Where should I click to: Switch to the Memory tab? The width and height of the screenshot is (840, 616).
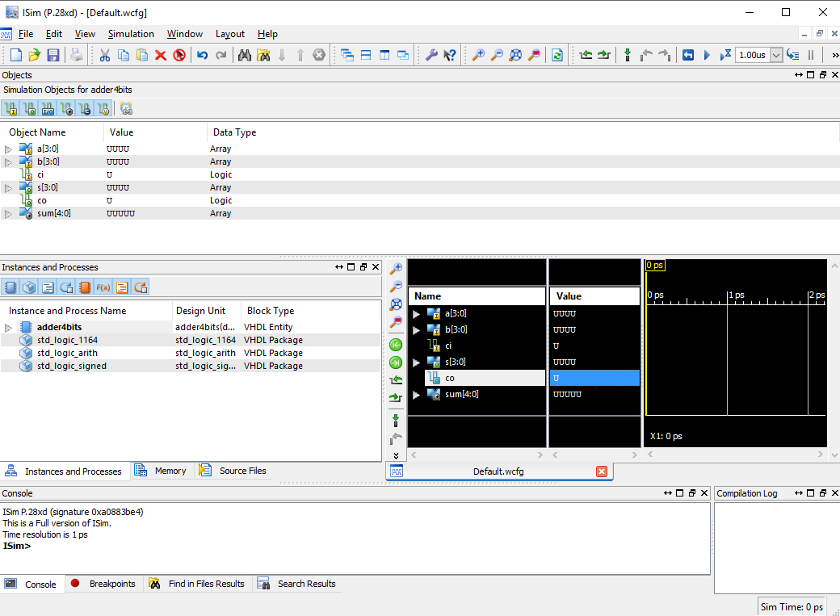(161, 471)
